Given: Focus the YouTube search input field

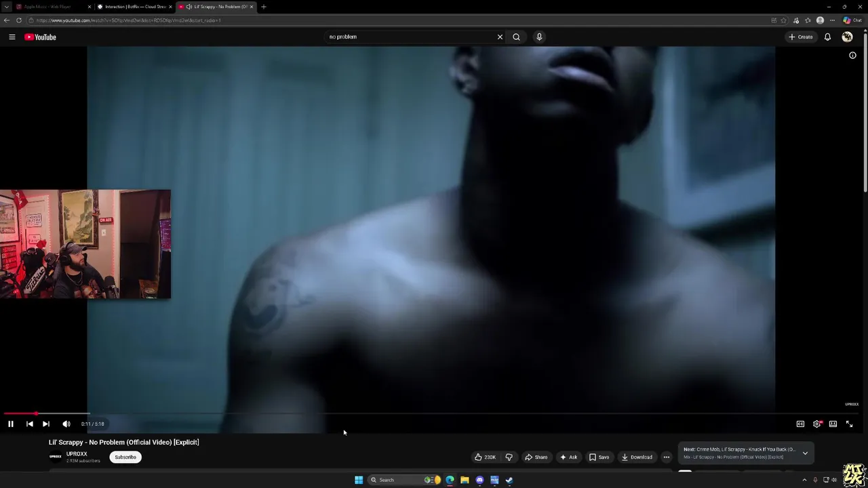Looking at the screenshot, I should pyautogui.click(x=410, y=37).
